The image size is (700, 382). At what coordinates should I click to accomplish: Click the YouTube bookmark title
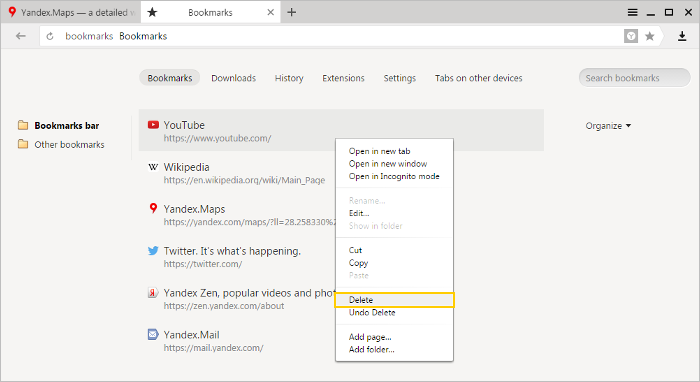pos(184,125)
